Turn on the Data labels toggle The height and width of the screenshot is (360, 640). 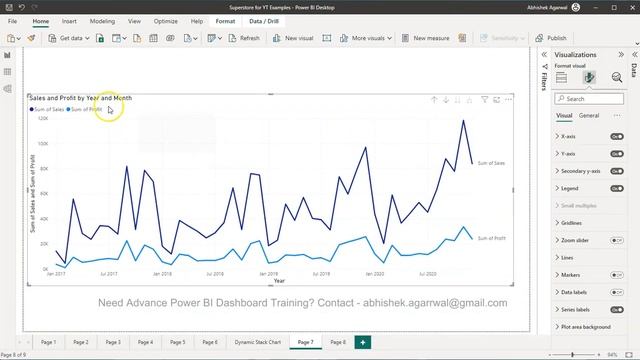coord(617,292)
